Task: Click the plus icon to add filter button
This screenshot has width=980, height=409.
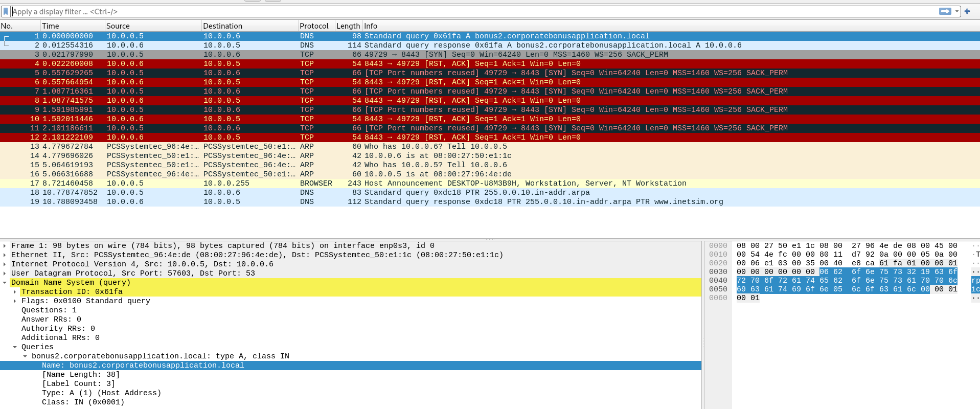Action: tap(967, 11)
